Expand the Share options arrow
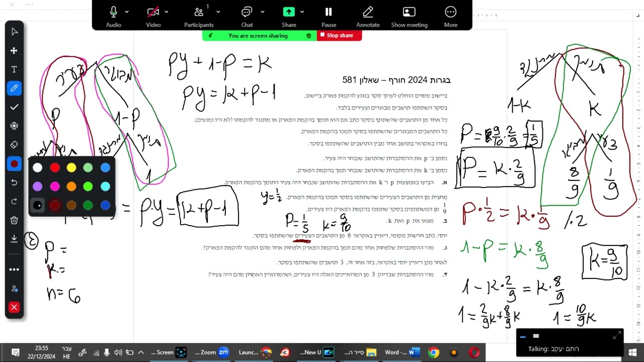Viewport: 644px width, 362px height. [x=302, y=12]
